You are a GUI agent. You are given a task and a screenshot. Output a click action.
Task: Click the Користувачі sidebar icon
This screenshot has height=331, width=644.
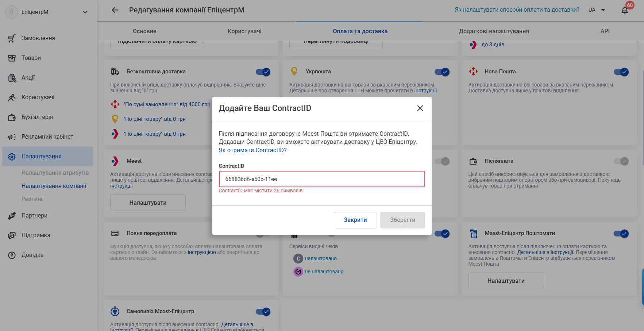[x=12, y=97]
